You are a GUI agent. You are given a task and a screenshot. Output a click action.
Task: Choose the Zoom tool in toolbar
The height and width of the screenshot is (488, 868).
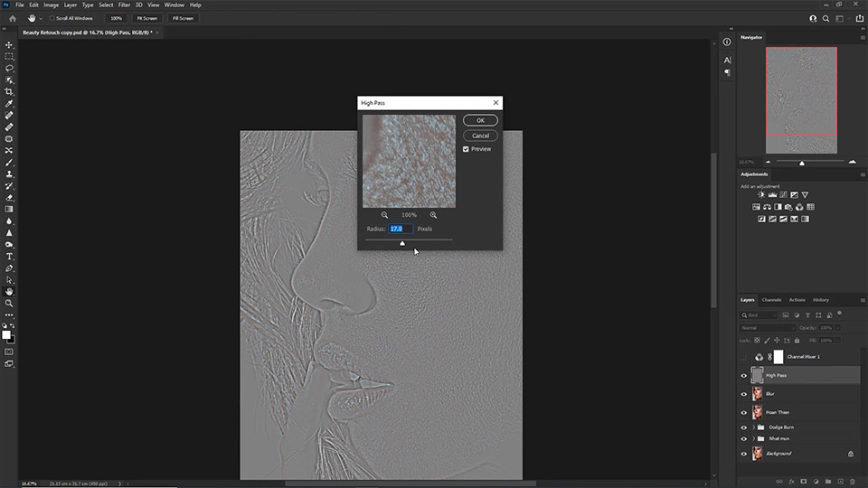tap(9, 304)
